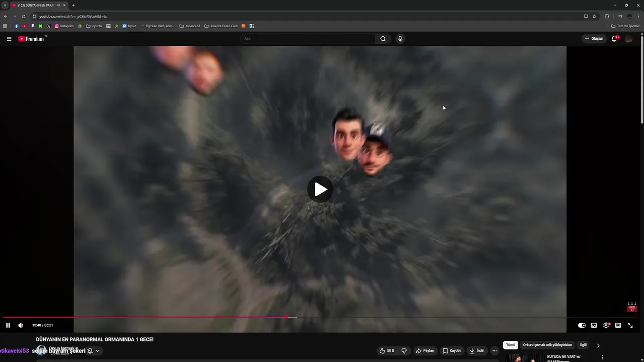The width and height of the screenshot is (644, 362).
Task: Open the YouTube guide hamburger menu
Action: 9,39
